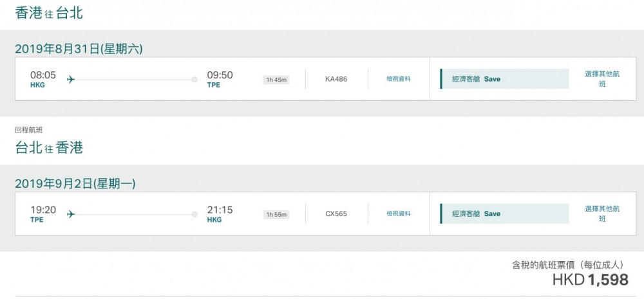Click the 2019年8月31日(星期六) date header
This screenshot has width=644, height=299.
click(x=79, y=49)
